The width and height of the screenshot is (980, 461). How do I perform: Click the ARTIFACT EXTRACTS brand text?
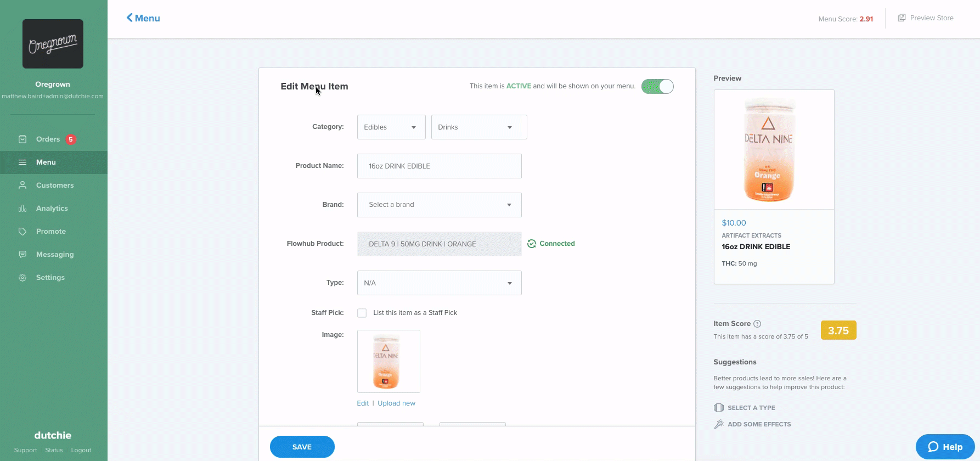point(751,235)
